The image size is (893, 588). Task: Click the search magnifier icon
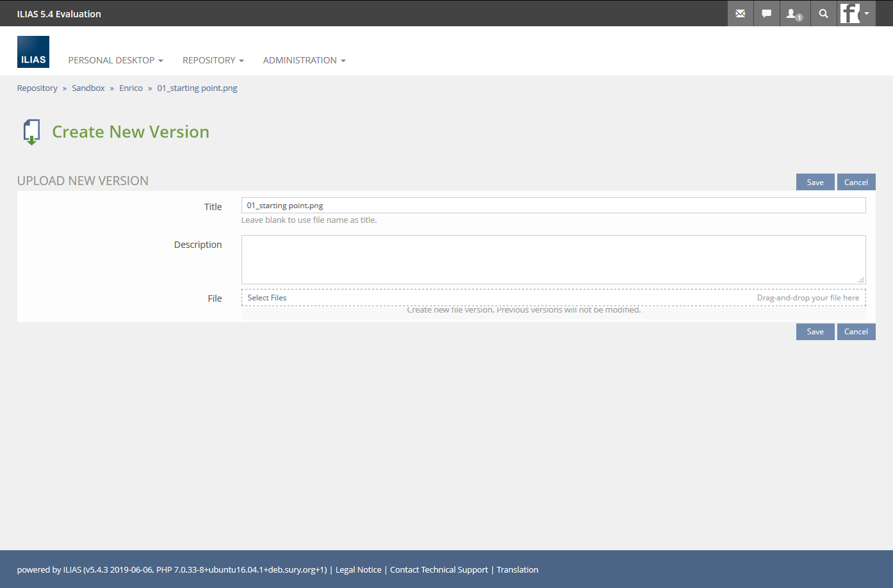click(x=823, y=13)
